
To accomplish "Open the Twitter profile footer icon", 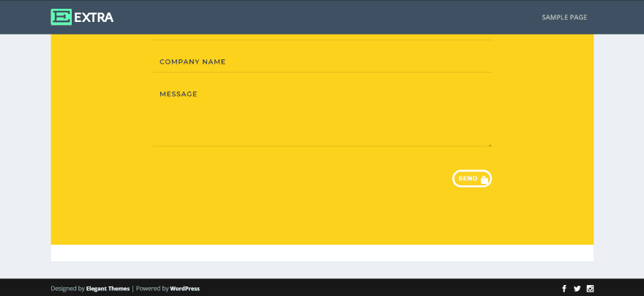I will (x=577, y=289).
